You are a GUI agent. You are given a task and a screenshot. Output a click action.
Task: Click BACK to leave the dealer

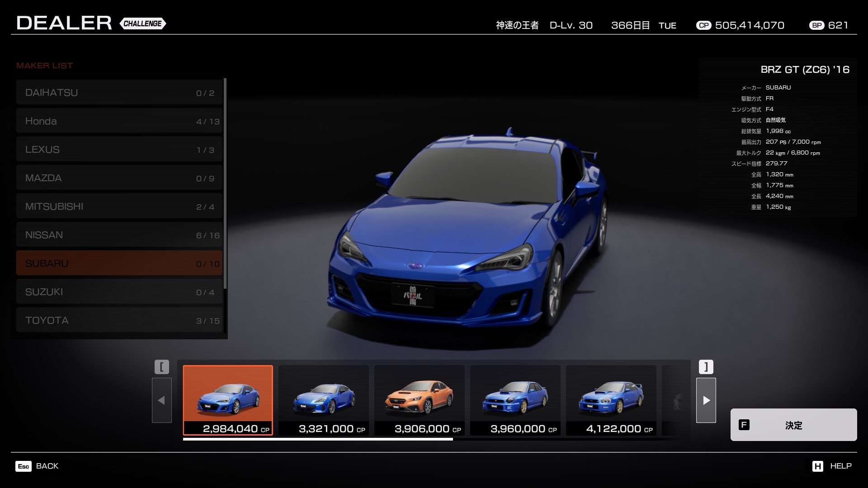point(47,466)
